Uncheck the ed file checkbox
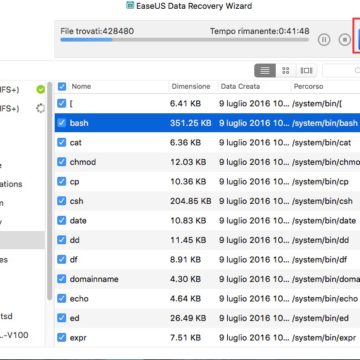 (x=62, y=318)
